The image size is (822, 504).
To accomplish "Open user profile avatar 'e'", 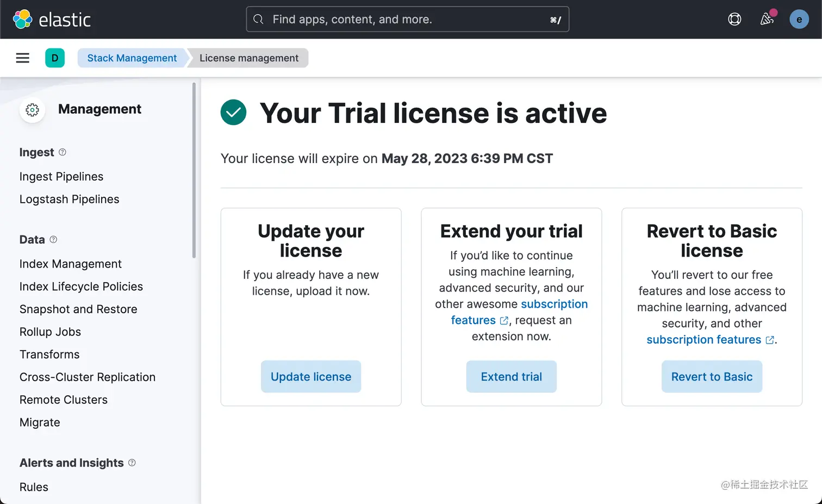I will (799, 20).
